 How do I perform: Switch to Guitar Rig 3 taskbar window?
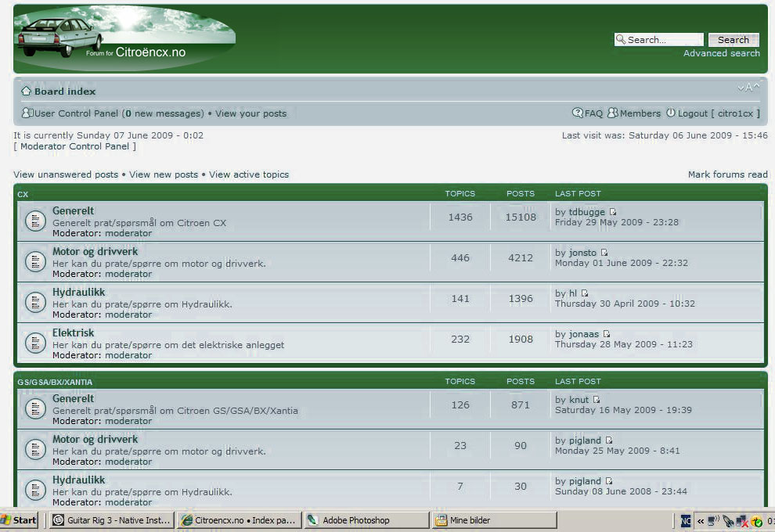pyautogui.click(x=112, y=520)
